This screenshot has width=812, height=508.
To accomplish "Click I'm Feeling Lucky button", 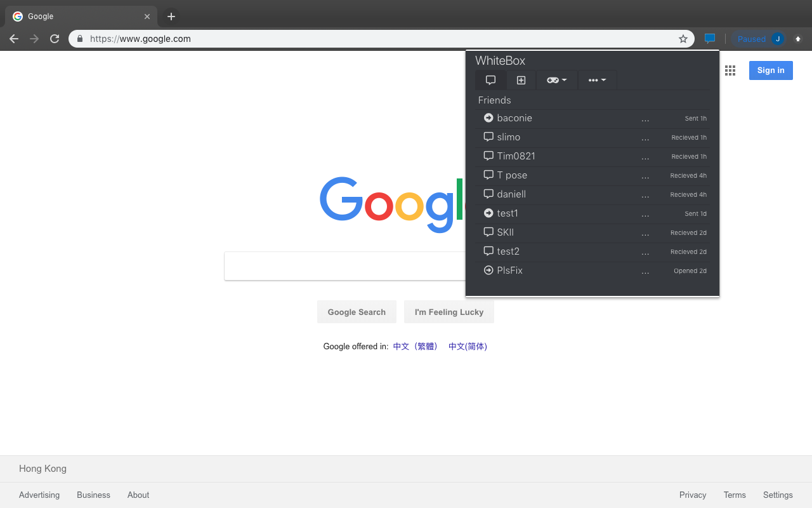I will 449,312.
